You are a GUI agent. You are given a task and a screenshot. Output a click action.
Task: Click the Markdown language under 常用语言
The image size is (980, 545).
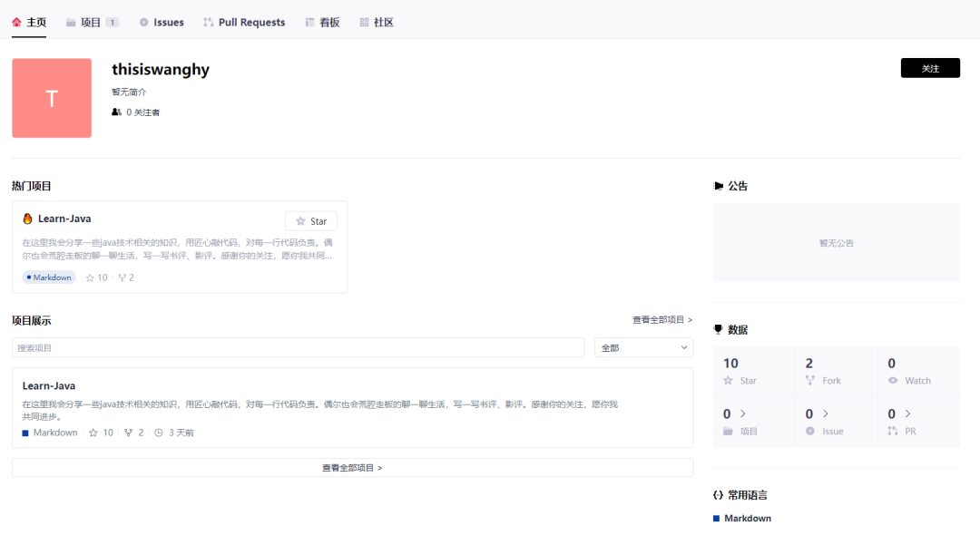(748, 518)
